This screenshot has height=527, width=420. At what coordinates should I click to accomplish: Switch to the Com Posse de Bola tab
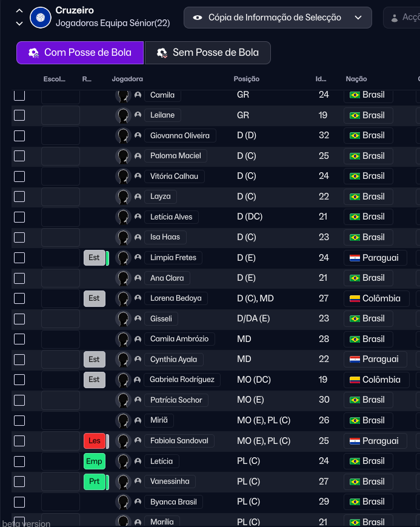[80, 53]
